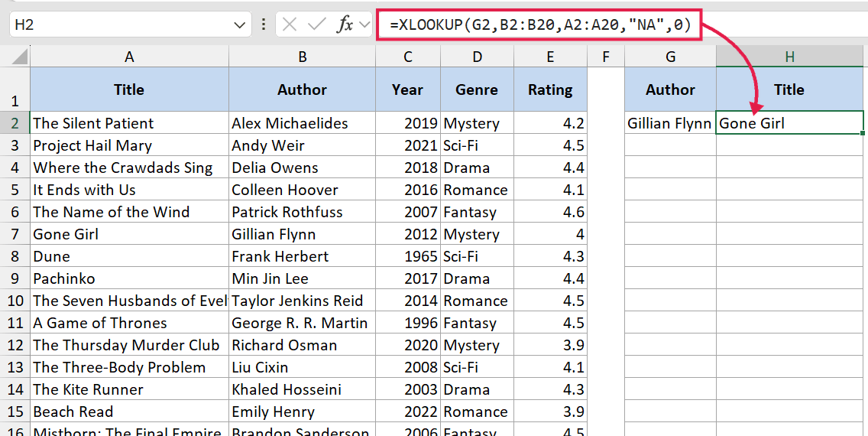Select column H header
The image size is (868, 436).
tap(789, 57)
